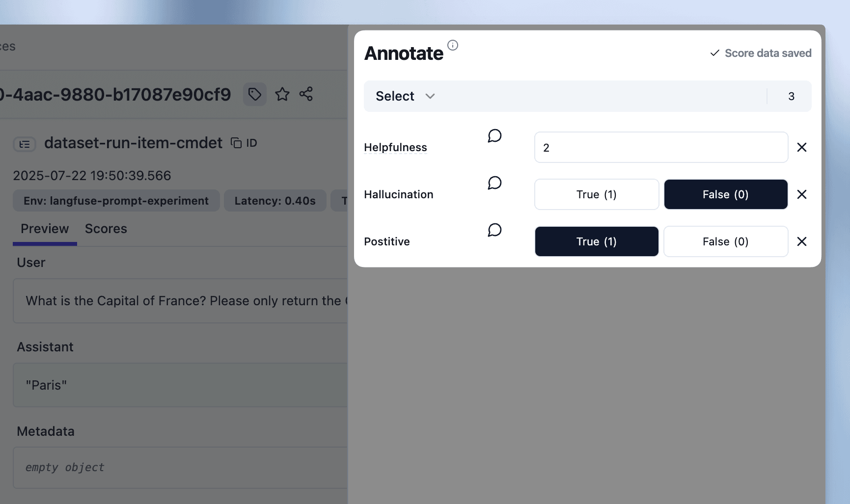Add a comment on the Postitive score

pos(494,230)
